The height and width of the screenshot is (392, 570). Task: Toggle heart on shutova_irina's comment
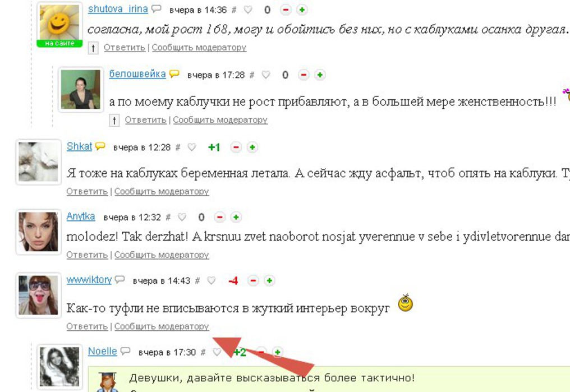click(248, 10)
